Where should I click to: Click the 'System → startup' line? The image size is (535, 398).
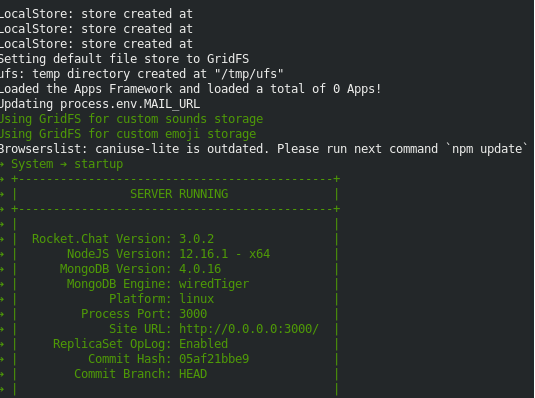[x=61, y=164]
